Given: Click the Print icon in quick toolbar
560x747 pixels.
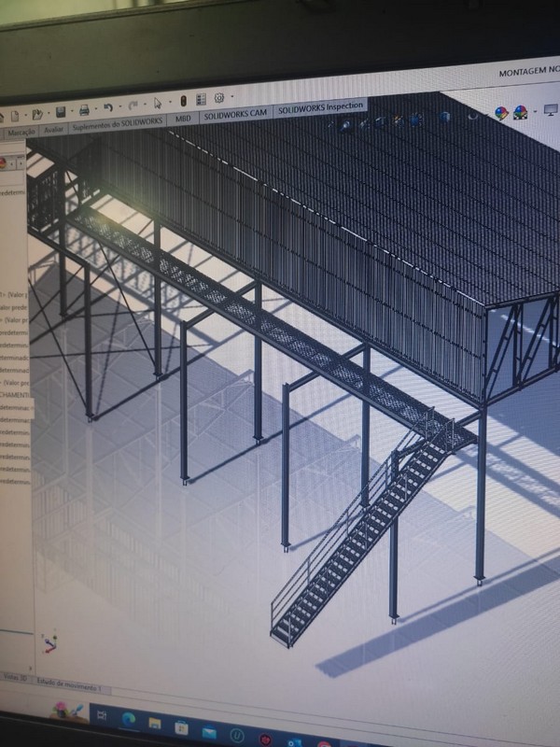Looking at the screenshot, I should coord(84,110).
